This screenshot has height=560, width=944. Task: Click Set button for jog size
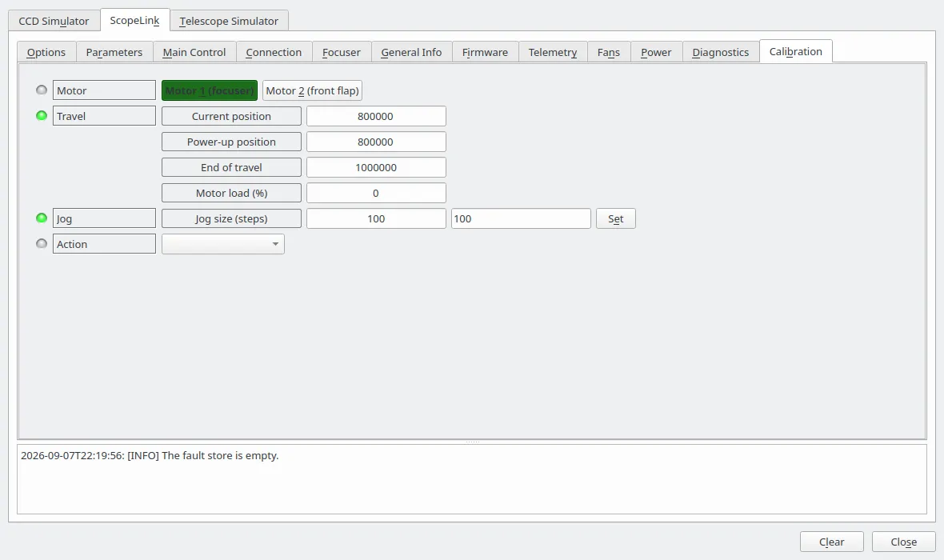616,218
